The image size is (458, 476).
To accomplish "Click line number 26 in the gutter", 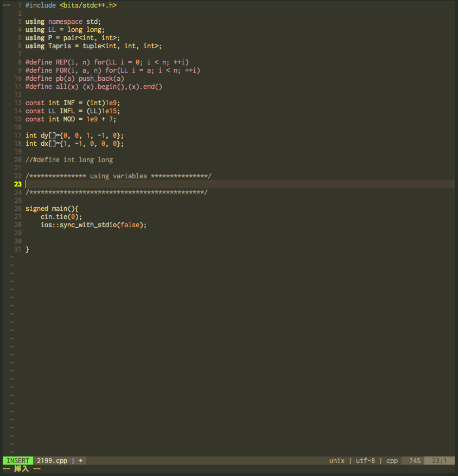I will pyautogui.click(x=18, y=209).
